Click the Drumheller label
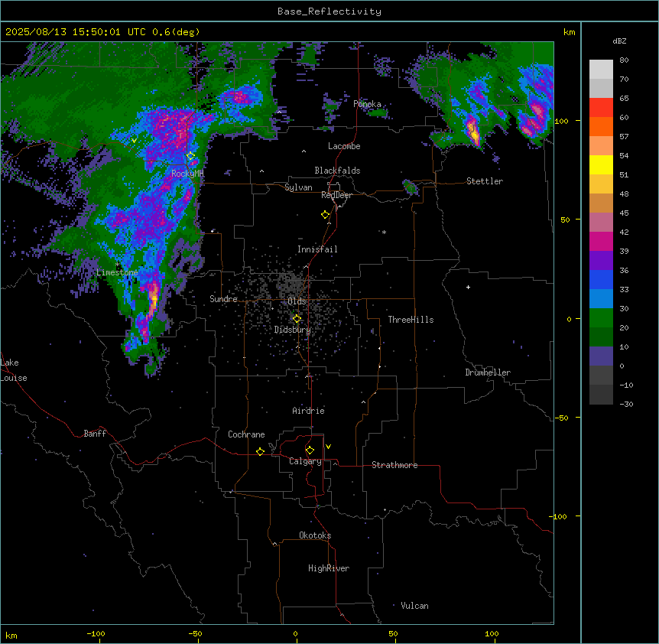Image resolution: width=659 pixels, height=644 pixels. tap(488, 372)
